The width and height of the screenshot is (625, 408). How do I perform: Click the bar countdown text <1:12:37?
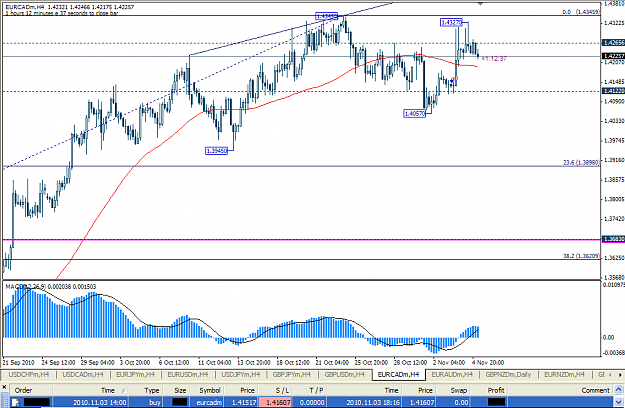click(494, 59)
